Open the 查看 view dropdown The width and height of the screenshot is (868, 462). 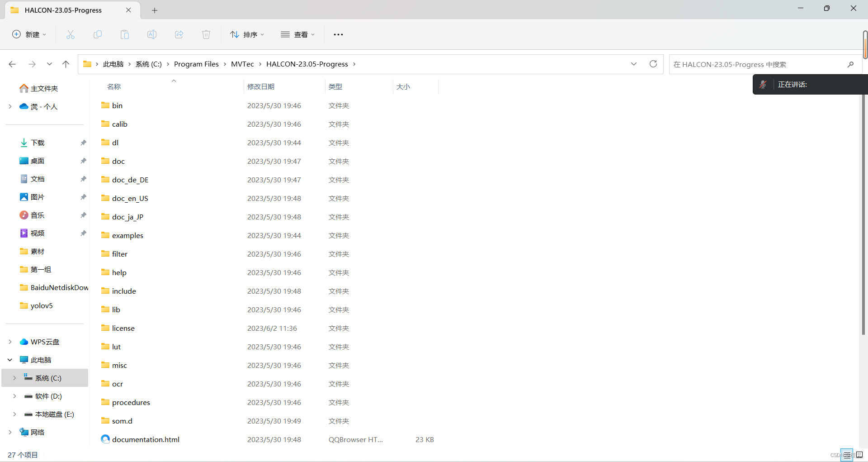[297, 34]
